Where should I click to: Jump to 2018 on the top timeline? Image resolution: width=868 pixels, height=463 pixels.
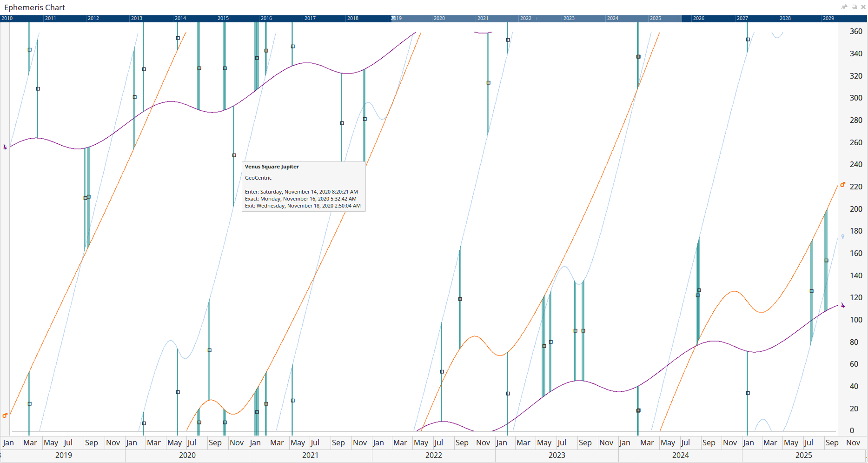pos(353,18)
